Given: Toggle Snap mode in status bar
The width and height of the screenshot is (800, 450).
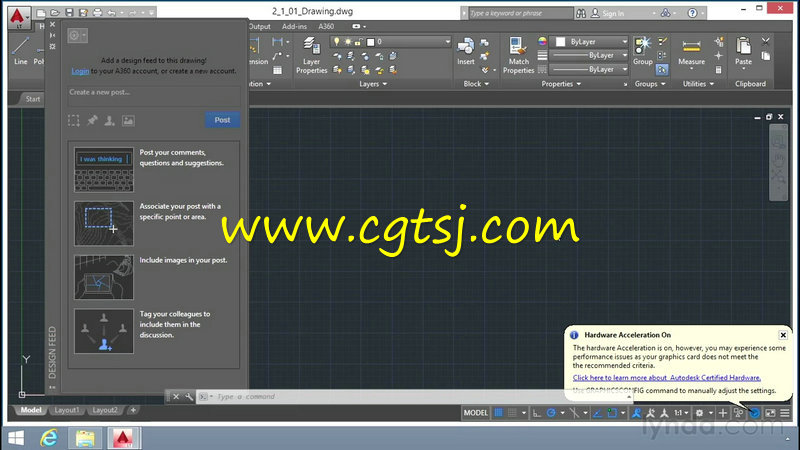Looking at the screenshot, I should click(x=512, y=413).
